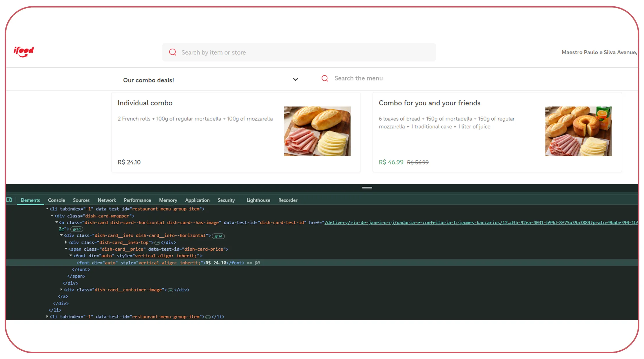Viewport: 644px width, 359px height.
Task: Toggle the device toolbar icon in DevTools
Action: [9, 200]
